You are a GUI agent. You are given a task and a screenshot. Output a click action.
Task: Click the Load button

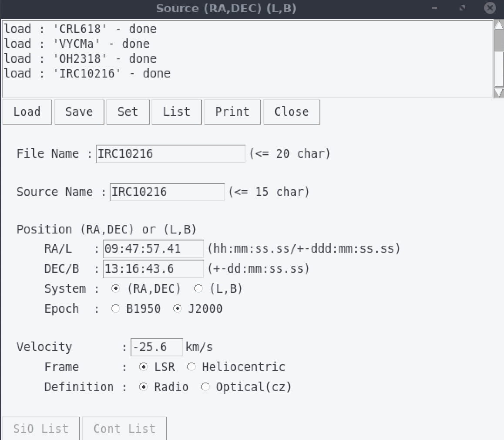click(27, 112)
